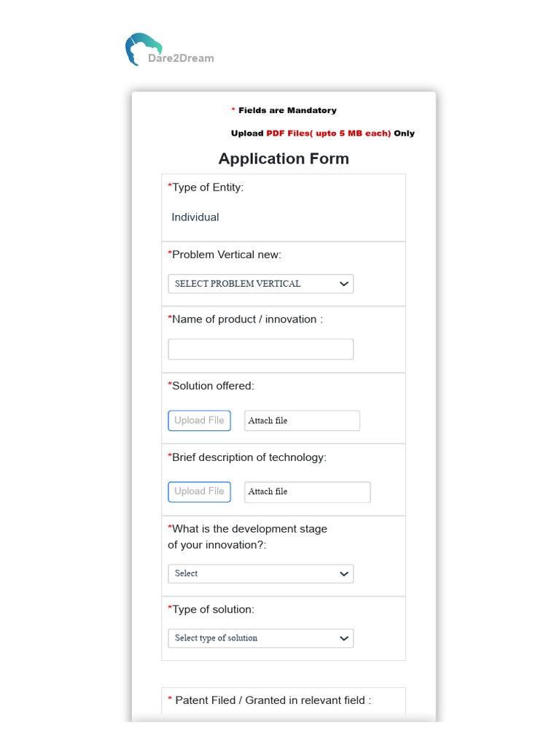The height and width of the screenshot is (747, 560).
Task: Open the Select Problem Vertical dropdown
Action: [x=260, y=284]
